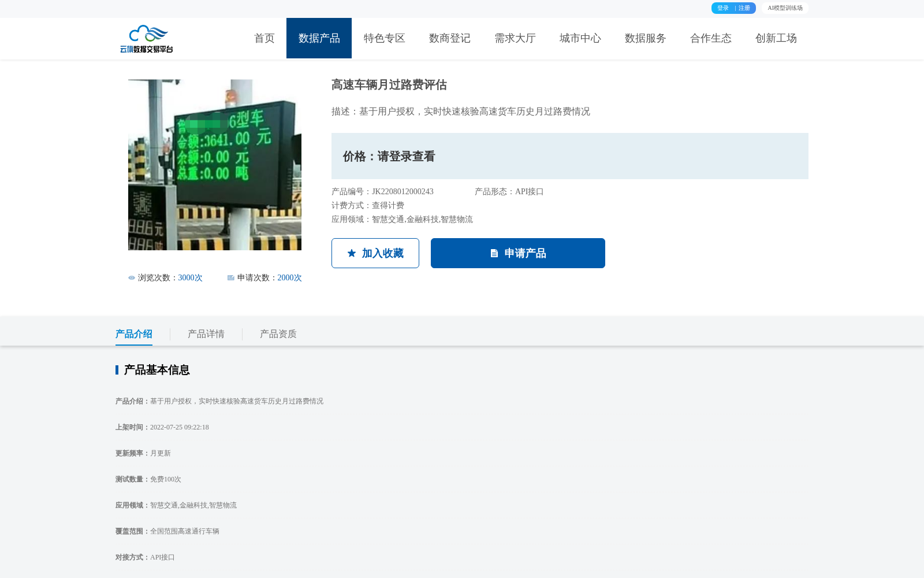Image resolution: width=924 pixels, height=578 pixels.
Task: Click the product number JK2208012000243
Action: pos(403,192)
